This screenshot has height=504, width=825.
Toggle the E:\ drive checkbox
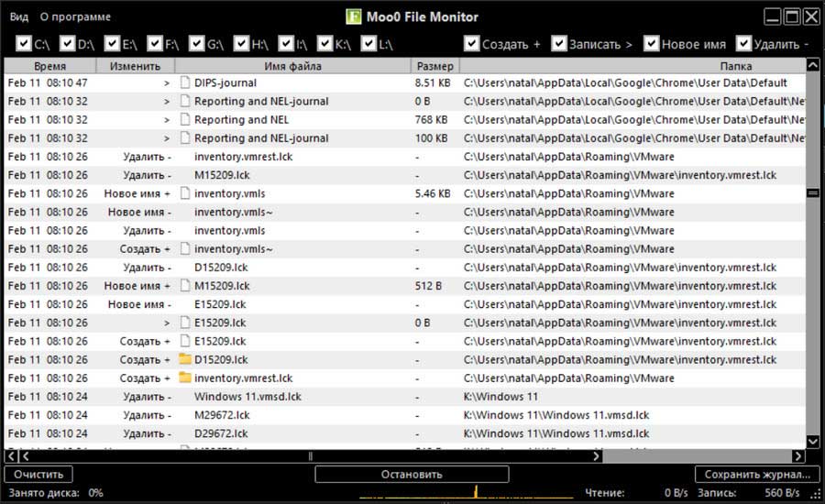[x=112, y=43]
